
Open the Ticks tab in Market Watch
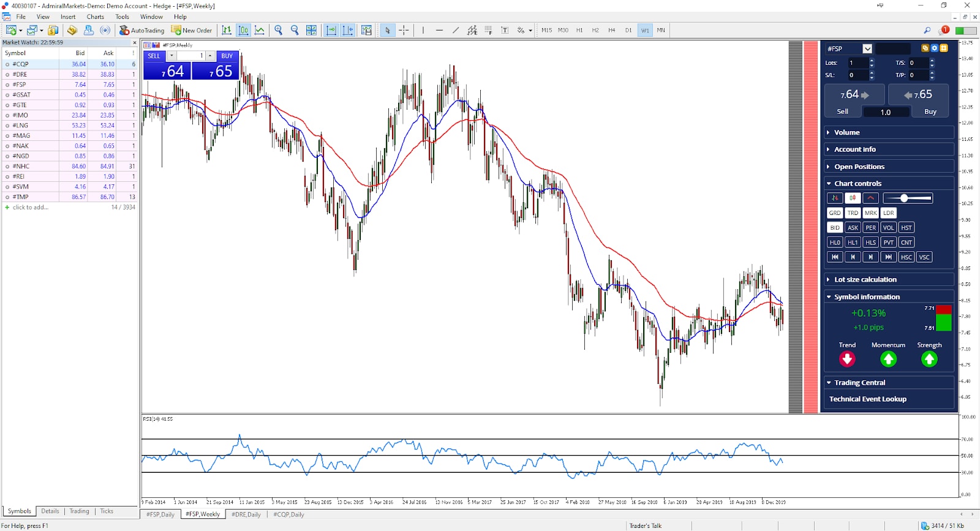107,511
